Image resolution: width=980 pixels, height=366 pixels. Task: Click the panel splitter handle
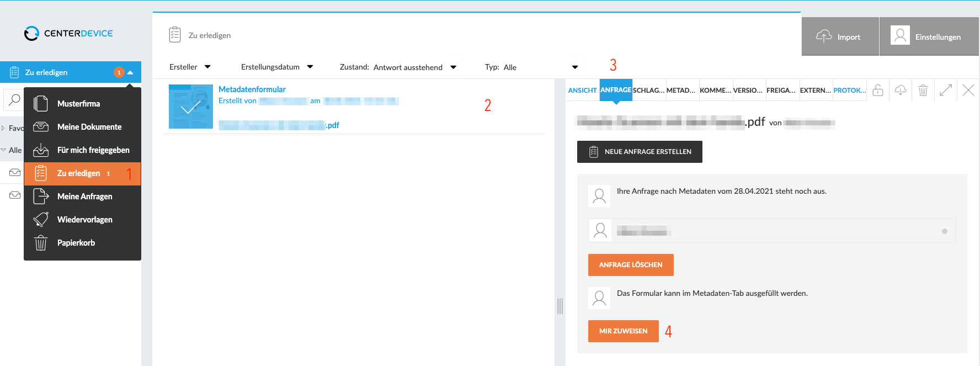point(560,306)
